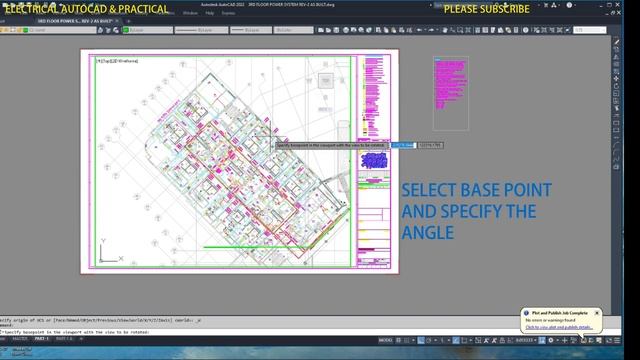Toggle snap mode in status bar

coord(407,340)
